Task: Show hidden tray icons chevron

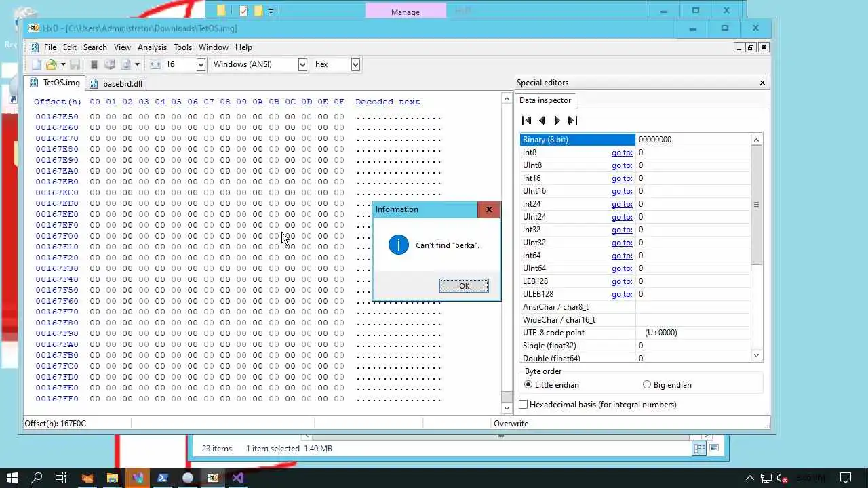Action: [751, 478]
